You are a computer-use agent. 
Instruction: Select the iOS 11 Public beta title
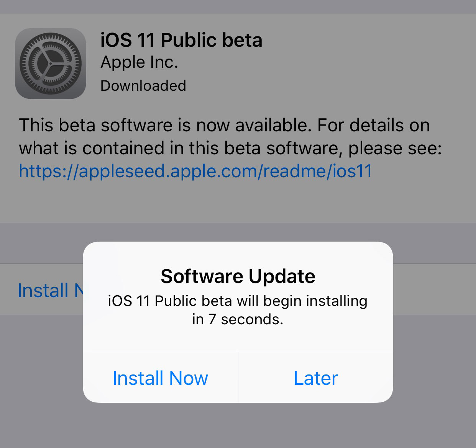181,40
